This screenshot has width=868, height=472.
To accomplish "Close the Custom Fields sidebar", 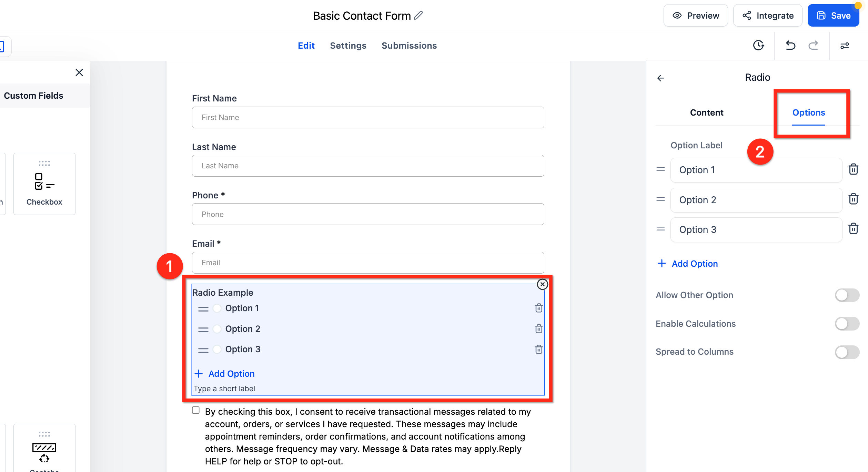I will (x=79, y=72).
